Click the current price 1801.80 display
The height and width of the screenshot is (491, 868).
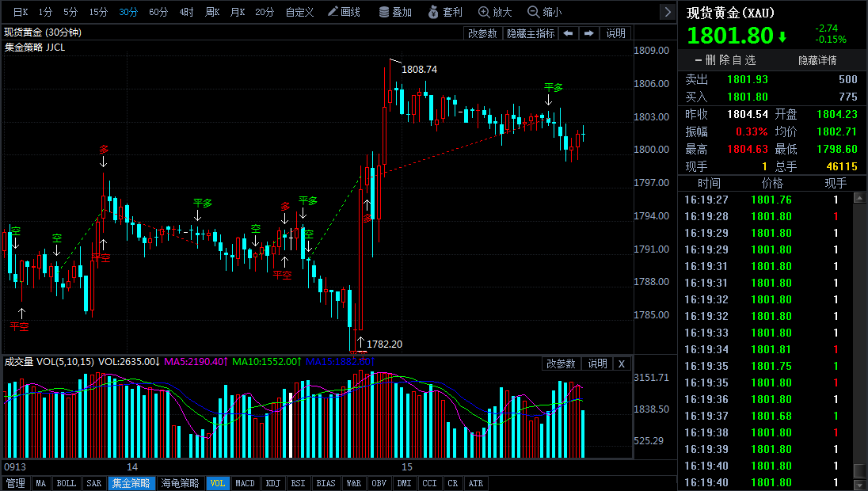[x=730, y=36]
